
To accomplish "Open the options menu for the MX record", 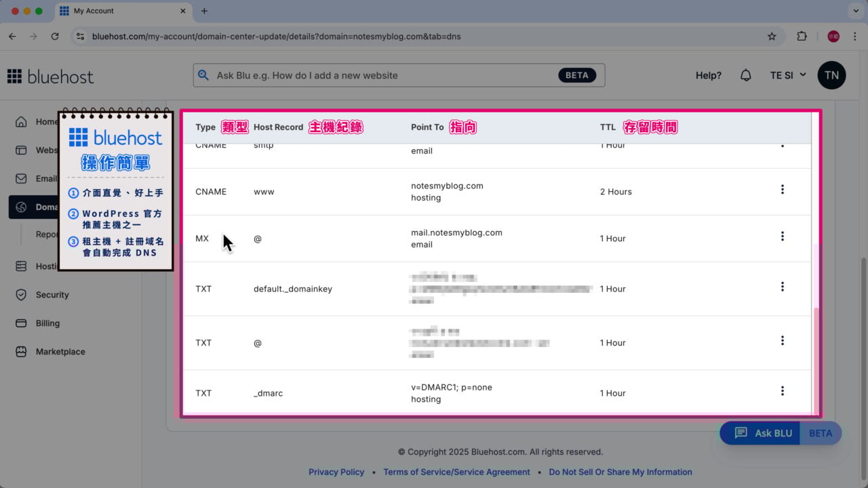I will [783, 236].
